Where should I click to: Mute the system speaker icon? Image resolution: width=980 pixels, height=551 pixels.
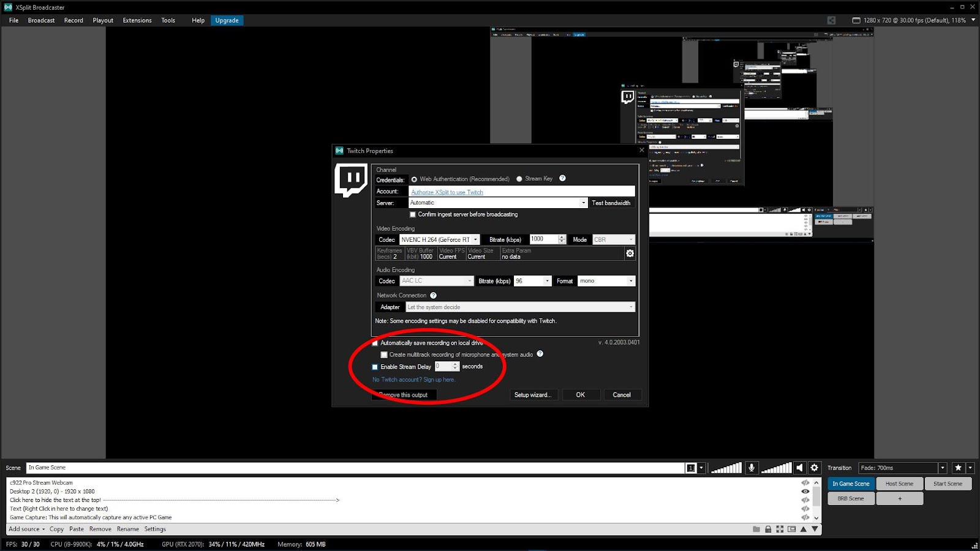(799, 468)
